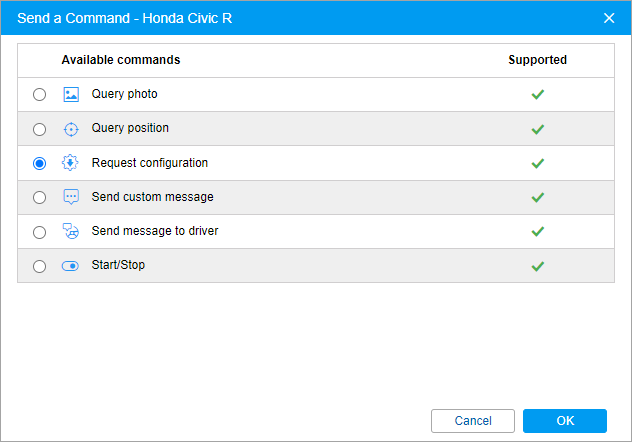Screen dimensions: 632x442
Task: Select the Query position radio button
Action: tap(39, 129)
